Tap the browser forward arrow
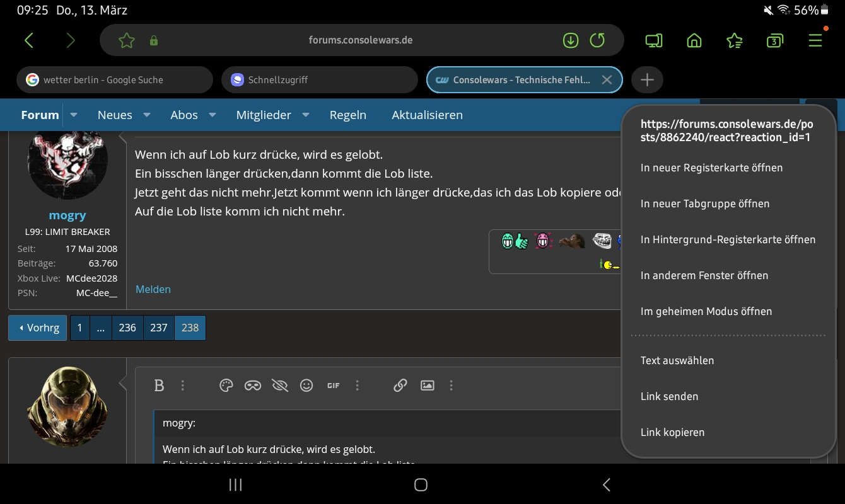The image size is (845, 504). pyautogui.click(x=71, y=40)
